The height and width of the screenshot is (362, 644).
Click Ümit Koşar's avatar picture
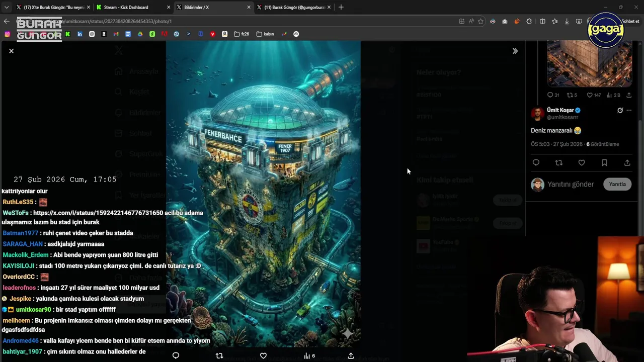pos(537,114)
